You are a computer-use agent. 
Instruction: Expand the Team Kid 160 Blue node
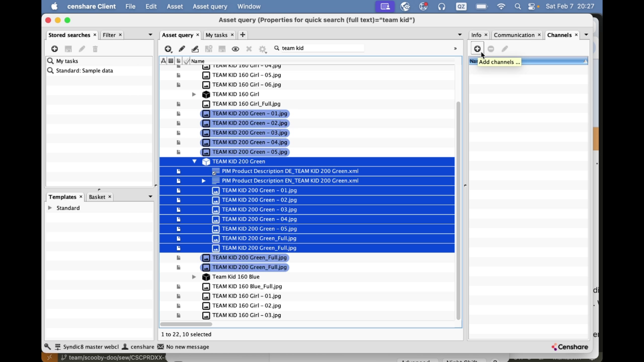(194, 277)
